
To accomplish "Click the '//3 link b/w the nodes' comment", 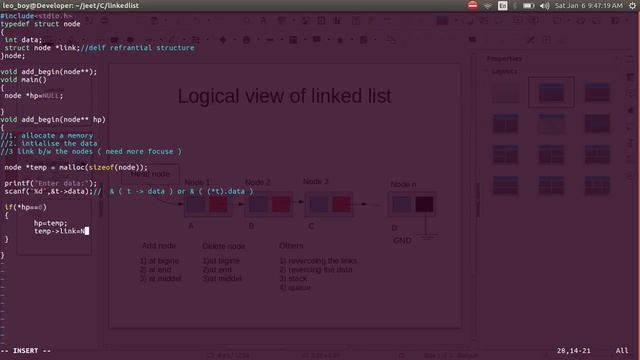I will (91, 151).
